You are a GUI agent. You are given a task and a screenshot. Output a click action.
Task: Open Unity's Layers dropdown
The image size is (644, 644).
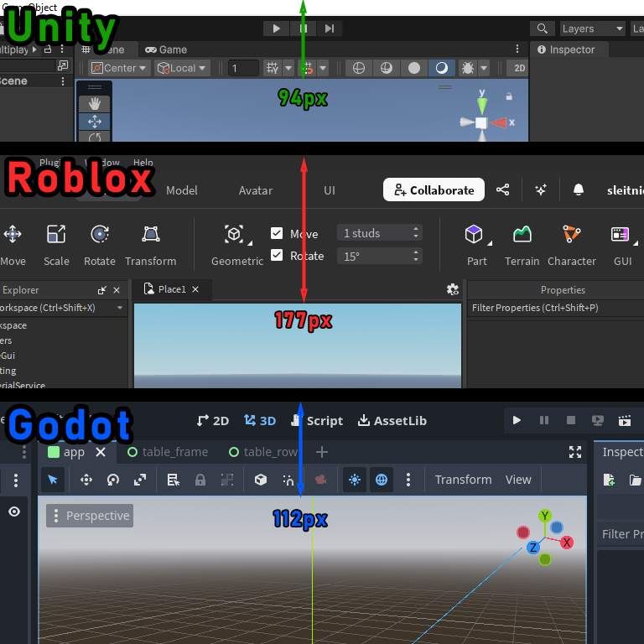coord(592,29)
